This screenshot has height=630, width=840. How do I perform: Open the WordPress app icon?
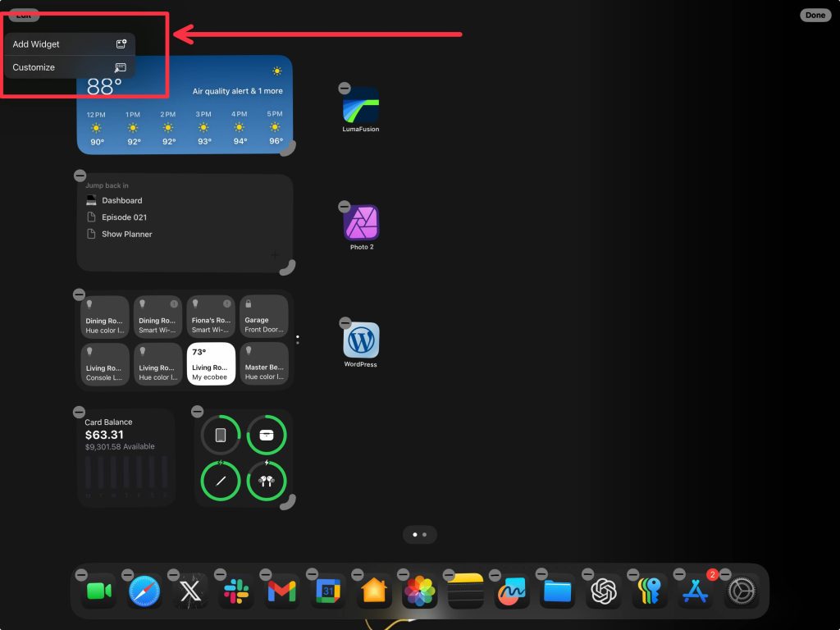(361, 340)
